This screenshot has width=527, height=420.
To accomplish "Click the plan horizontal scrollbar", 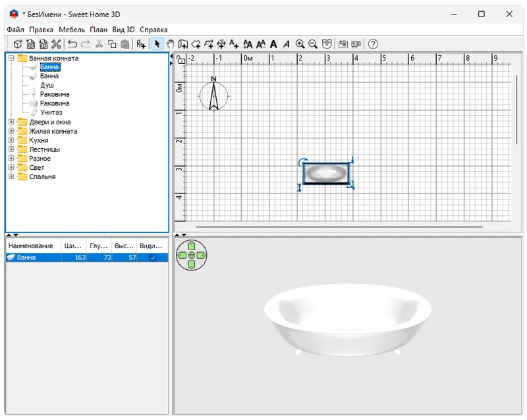I will [x=339, y=227].
